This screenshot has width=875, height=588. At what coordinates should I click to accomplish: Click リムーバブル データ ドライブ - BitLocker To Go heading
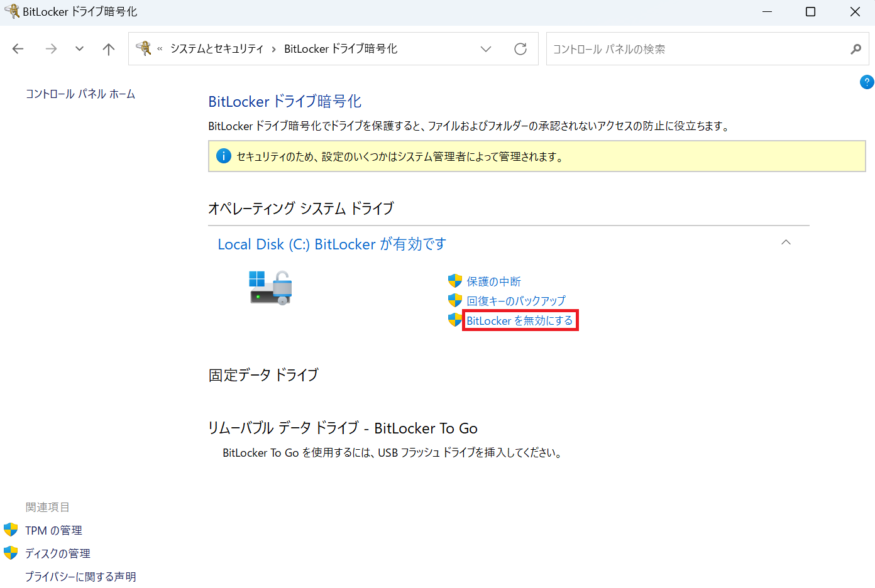pyautogui.click(x=343, y=428)
